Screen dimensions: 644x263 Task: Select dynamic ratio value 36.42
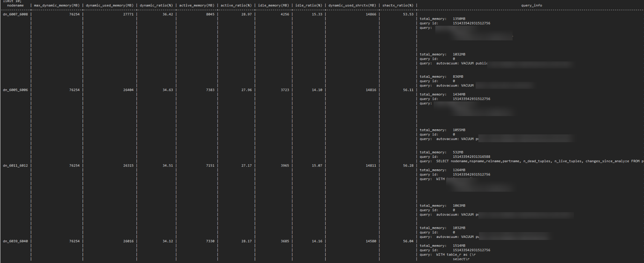point(168,14)
